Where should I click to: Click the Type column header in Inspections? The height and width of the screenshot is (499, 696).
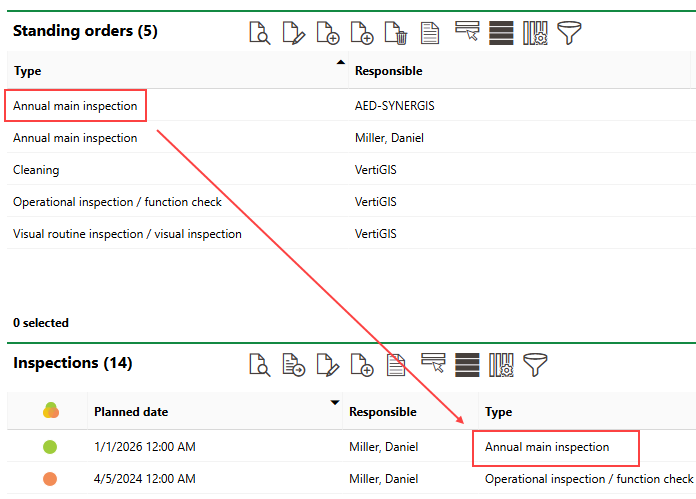pyautogui.click(x=498, y=411)
